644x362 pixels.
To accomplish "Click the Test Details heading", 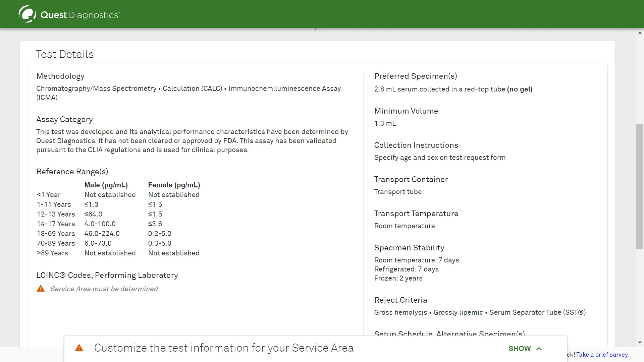I will 65,54.
